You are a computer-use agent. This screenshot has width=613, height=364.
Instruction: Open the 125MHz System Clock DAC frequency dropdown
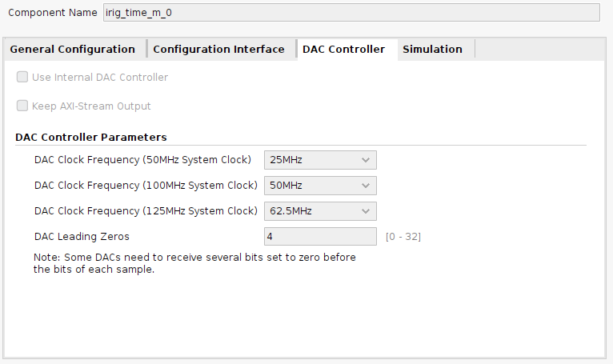pyautogui.click(x=320, y=211)
